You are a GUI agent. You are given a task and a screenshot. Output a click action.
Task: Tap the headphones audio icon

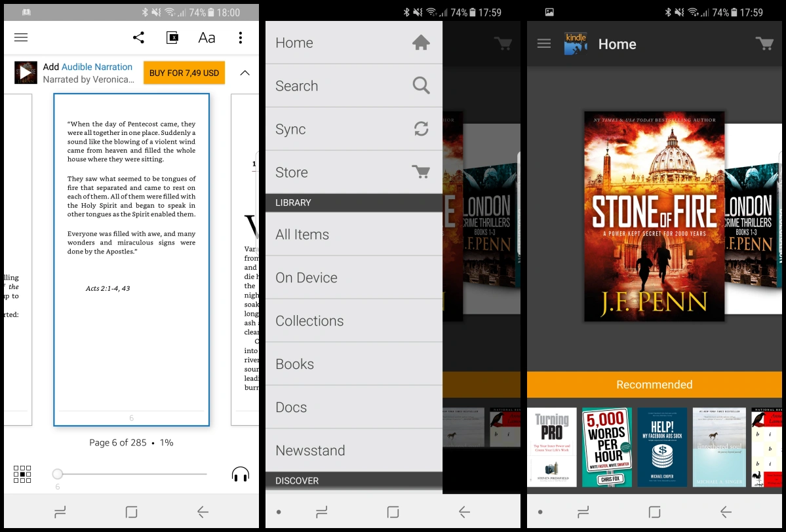[241, 474]
